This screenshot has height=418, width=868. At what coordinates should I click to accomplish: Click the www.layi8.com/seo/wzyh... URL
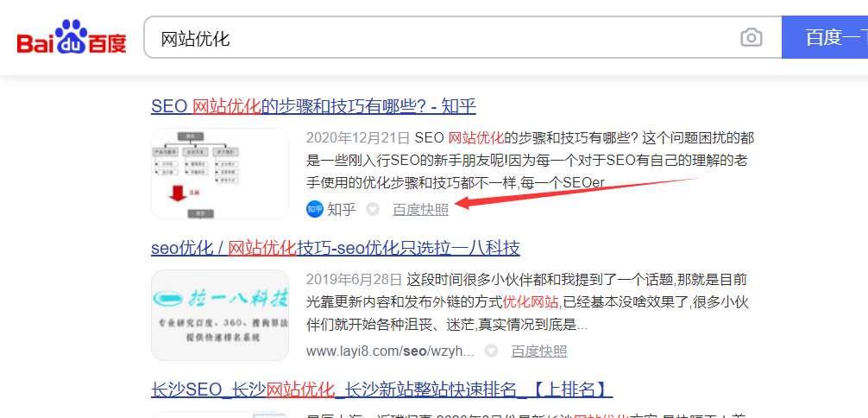point(390,351)
